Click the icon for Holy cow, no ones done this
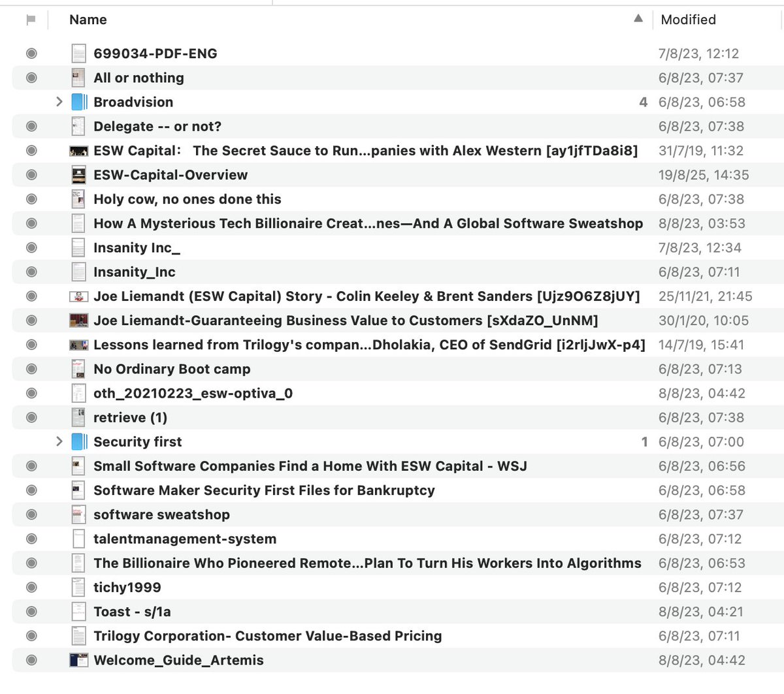Screen dimensions: 784x694 pos(78,199)
